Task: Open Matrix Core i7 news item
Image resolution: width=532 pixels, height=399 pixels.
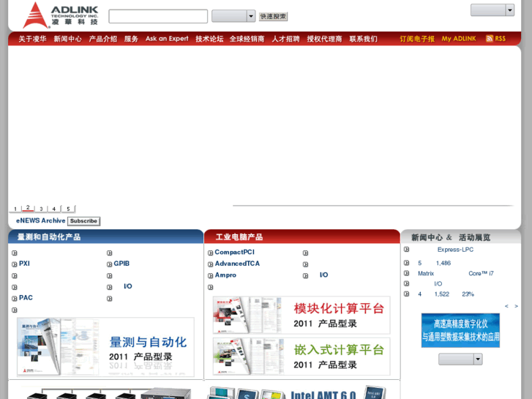Action: 456,273
